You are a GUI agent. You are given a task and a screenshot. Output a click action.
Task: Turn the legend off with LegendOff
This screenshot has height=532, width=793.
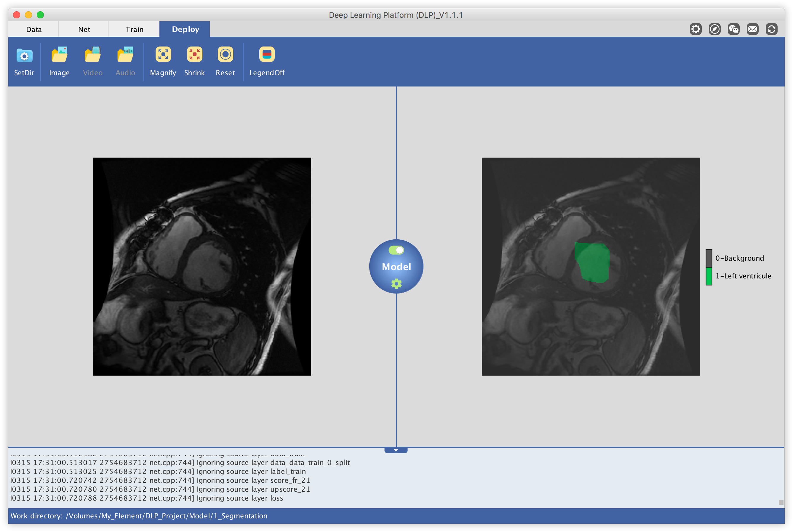(x=267, y=55)
